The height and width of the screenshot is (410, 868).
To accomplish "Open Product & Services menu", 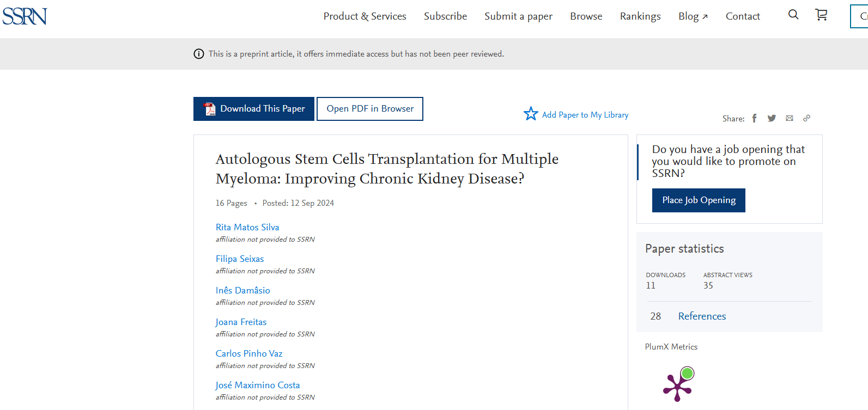I will point(365,16).
